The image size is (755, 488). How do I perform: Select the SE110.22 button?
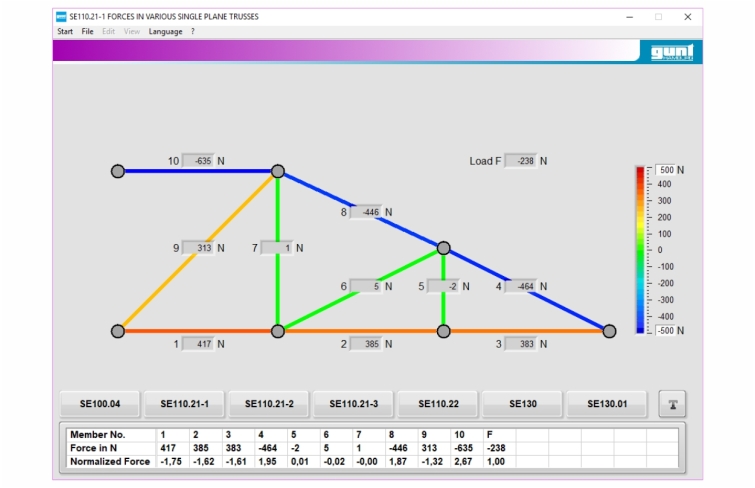(437, 404)
